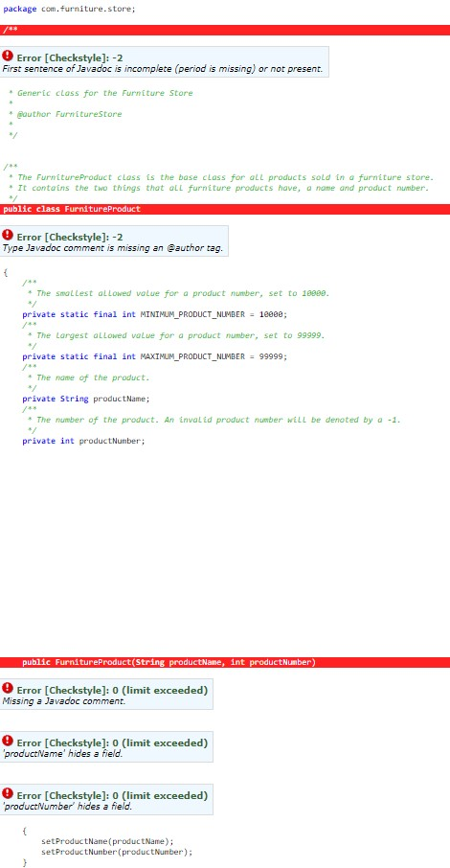Image resolution: width=450 pixels, height=868 pixels.
Task: Click the 'It contains the two things' comment line
Action: [219, 188]
